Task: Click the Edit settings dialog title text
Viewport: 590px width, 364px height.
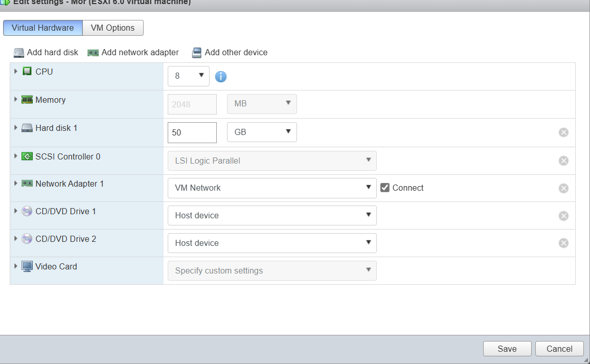Action: pos(102,2)
